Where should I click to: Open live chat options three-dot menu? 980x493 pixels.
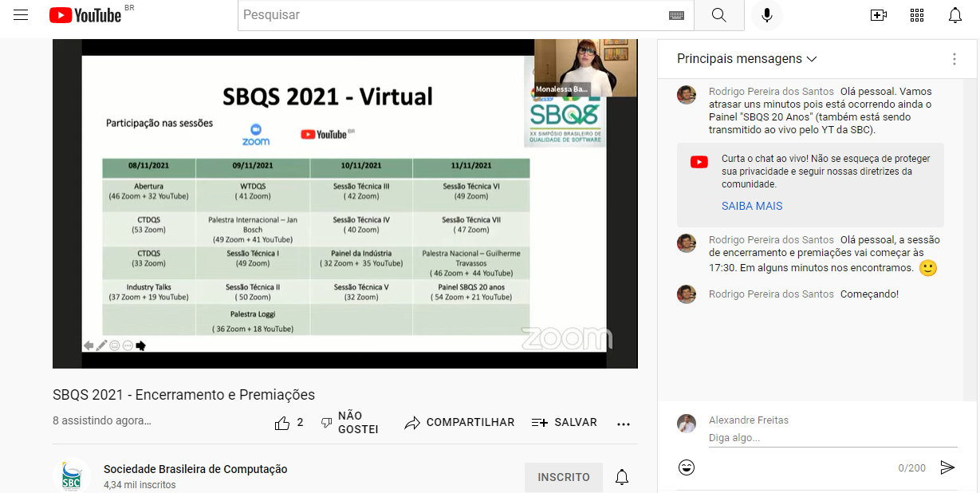click(x=954, y=59)
